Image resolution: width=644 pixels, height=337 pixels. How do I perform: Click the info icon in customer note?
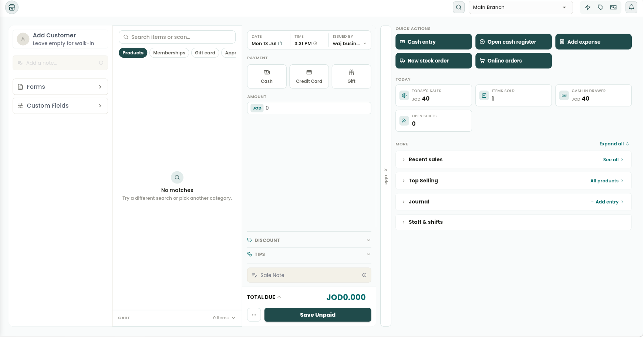coord(101,63)
